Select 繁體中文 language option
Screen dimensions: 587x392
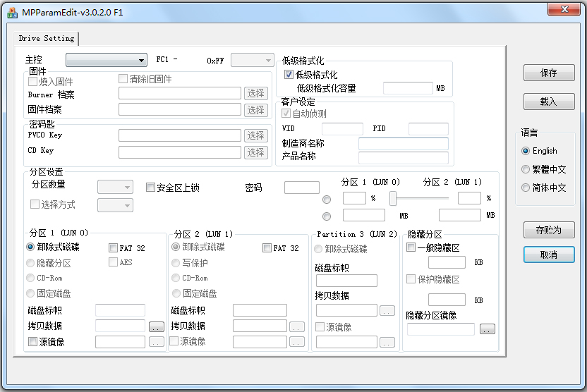[526, 169]
